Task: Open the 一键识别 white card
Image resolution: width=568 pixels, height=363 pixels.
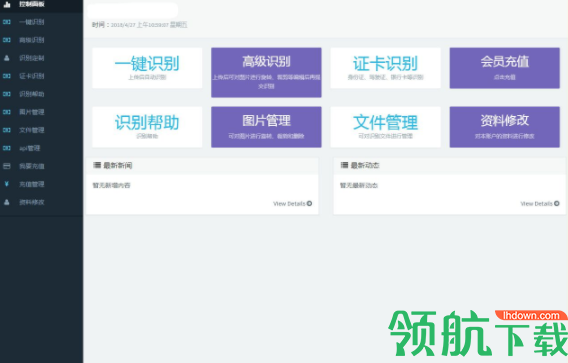Action: 147,68
